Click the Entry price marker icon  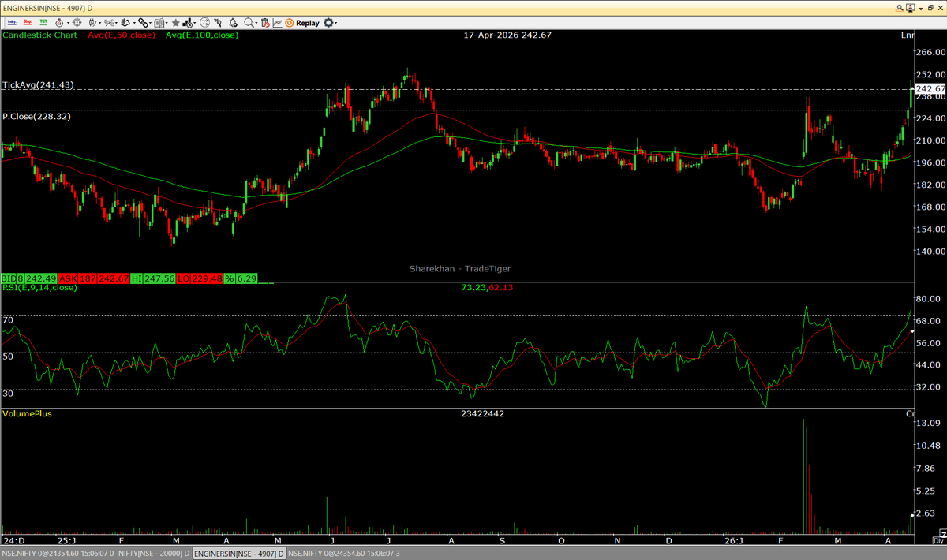[x=12, y=23]
